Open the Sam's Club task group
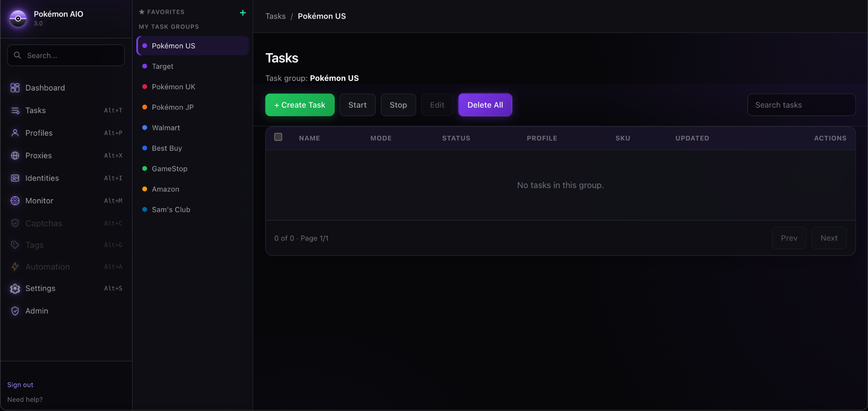 pyautogui.click(x=193, y=209)
